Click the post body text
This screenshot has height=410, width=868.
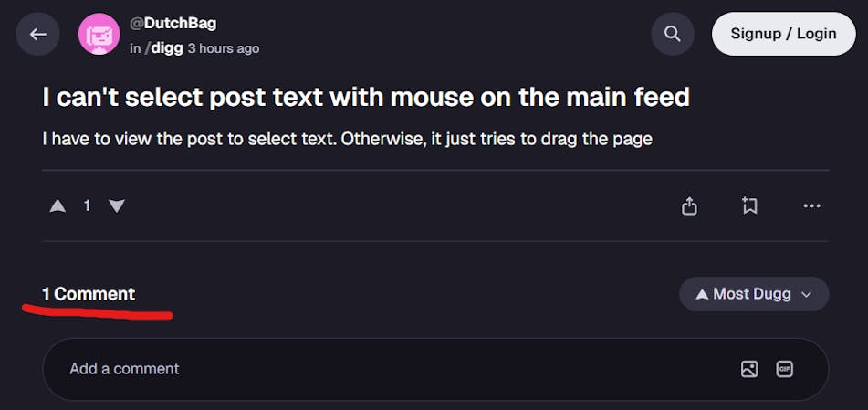click(347, 140)
